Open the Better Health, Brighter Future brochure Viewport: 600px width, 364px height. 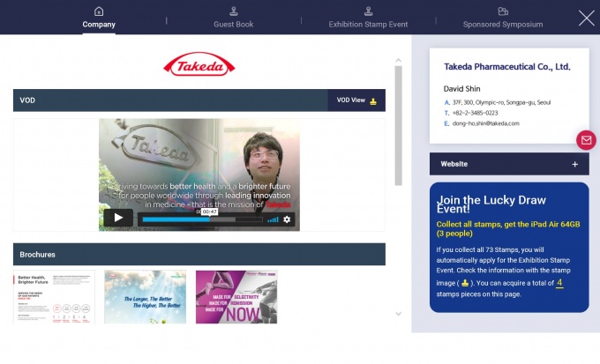54,297
